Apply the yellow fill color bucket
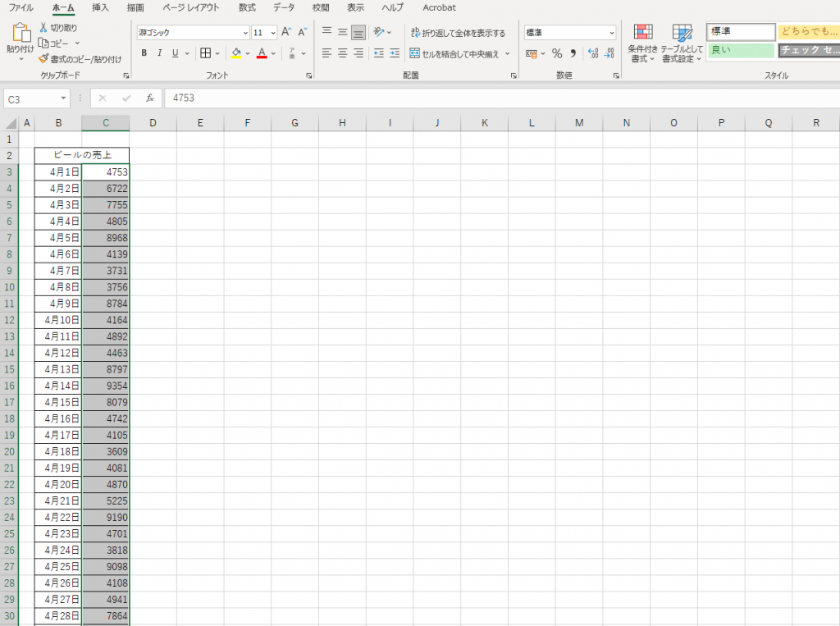The width and height of the screenshot is (840, 626). pyautogui.click(x=236, y=53)
